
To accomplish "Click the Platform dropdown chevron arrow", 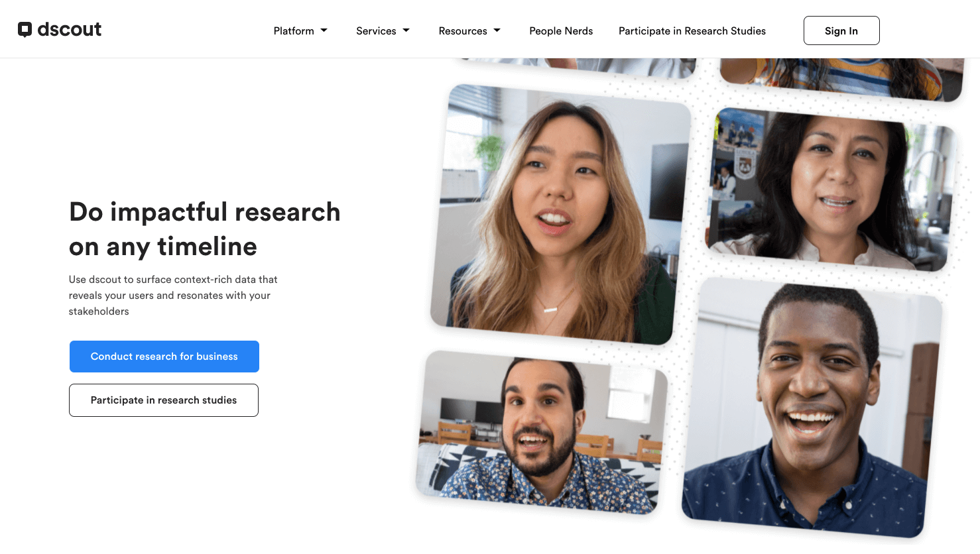I will pyautogui.click(x=324, y=30).
